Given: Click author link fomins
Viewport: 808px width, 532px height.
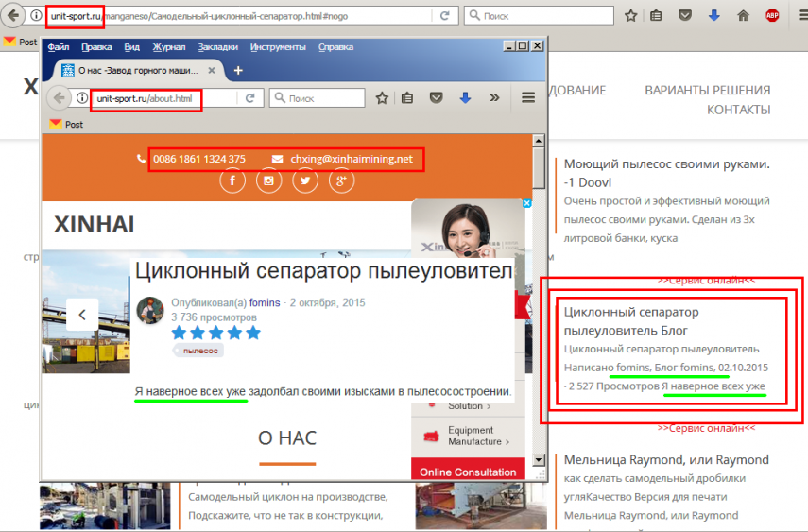Looking at the screenshot, I should coord(265,302).
